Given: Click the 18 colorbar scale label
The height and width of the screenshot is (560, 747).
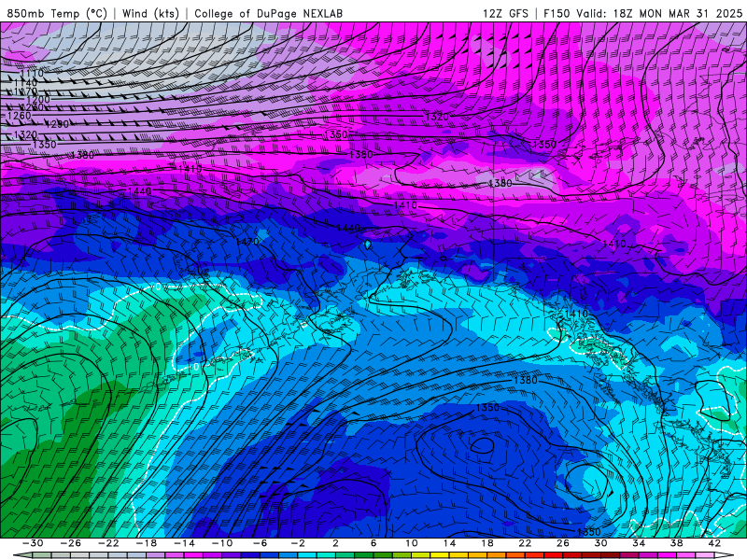Looking at the screenshot, I should click(486, 543).
